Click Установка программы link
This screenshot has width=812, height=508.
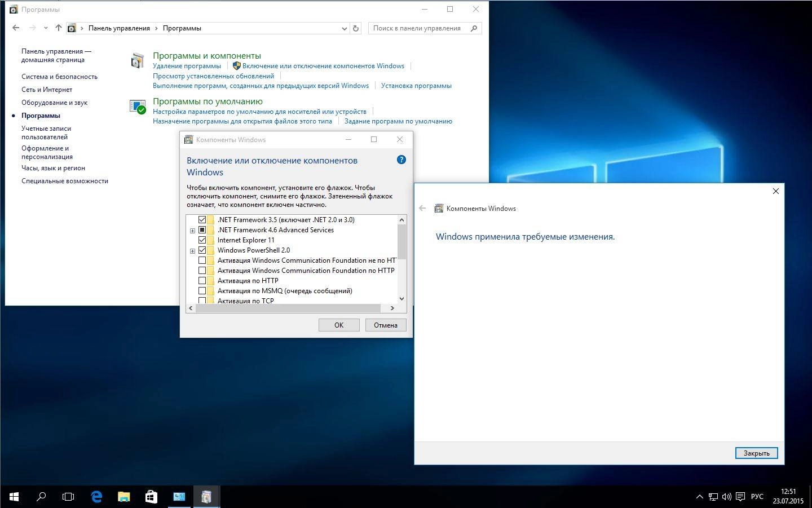click(x=416, y=86)
